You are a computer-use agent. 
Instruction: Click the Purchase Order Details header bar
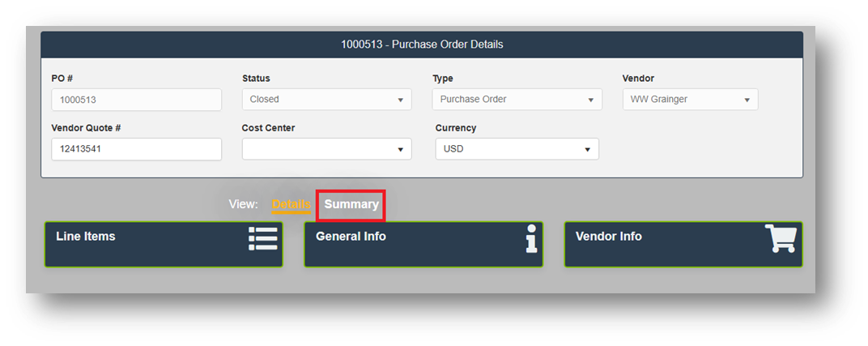pos(422,45)
